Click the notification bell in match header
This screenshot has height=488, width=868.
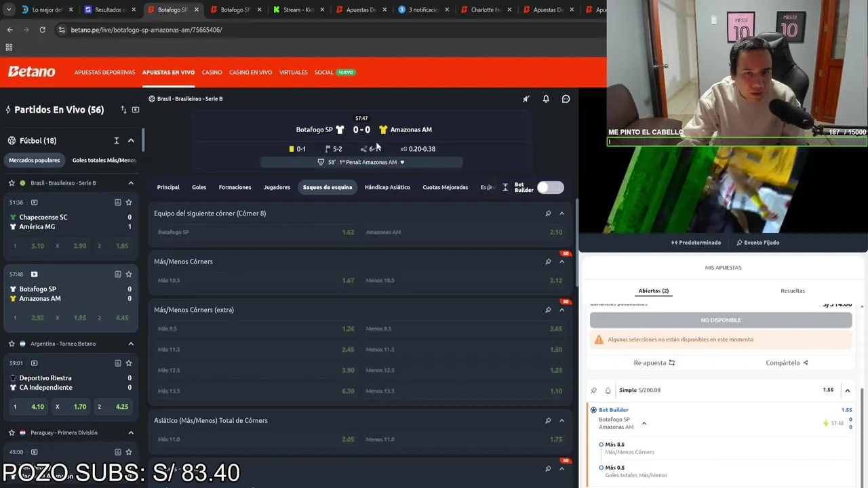[546, 99]
